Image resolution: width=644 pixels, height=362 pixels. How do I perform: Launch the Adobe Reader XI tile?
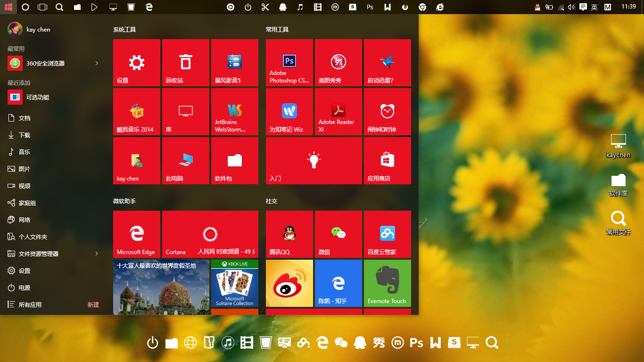point(339,112)
